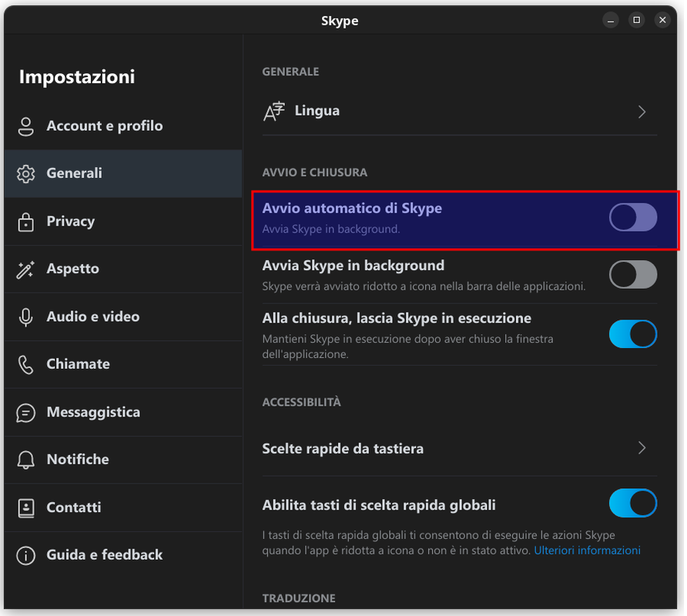Click the Privacy lock icon
The image size is (687, 616).
click(x=26, y=222)
